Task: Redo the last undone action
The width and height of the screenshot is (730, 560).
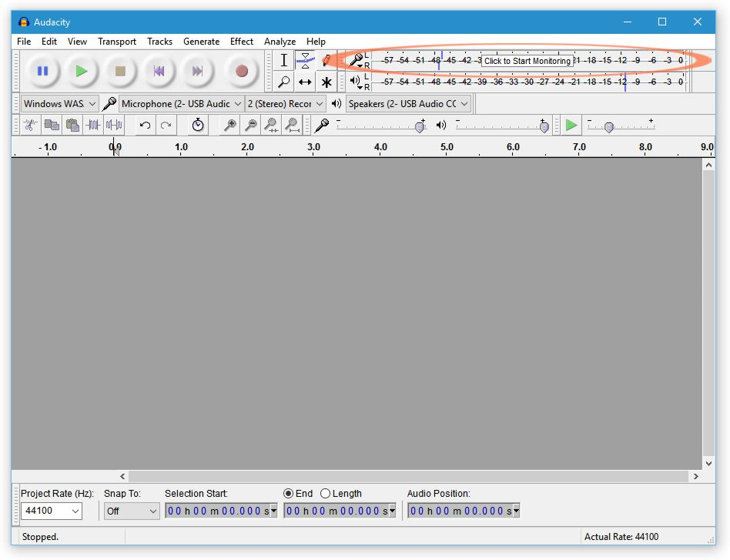Action: coord(166,125)
